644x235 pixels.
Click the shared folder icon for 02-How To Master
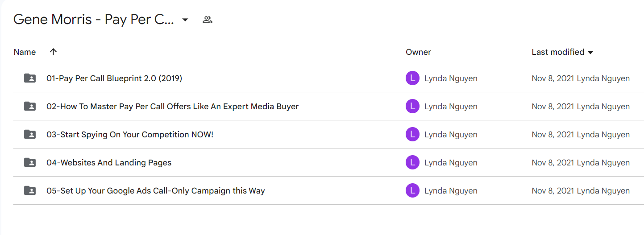(x=30, y=107)
